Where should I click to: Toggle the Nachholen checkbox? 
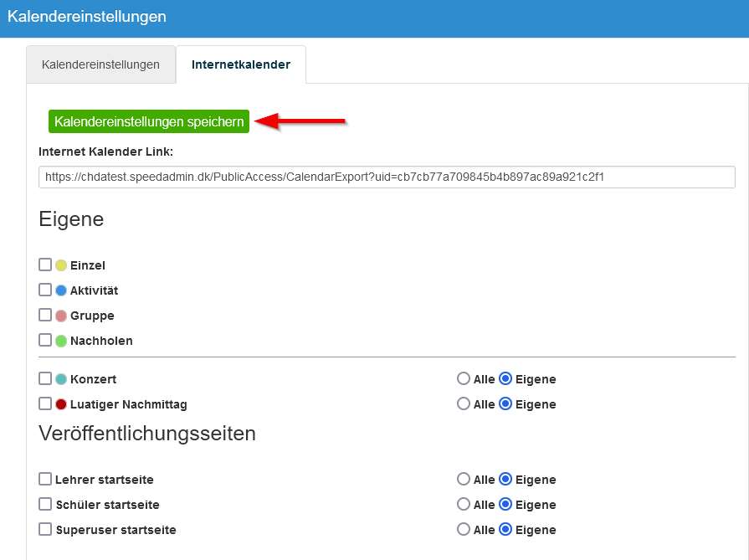[45, 340]
